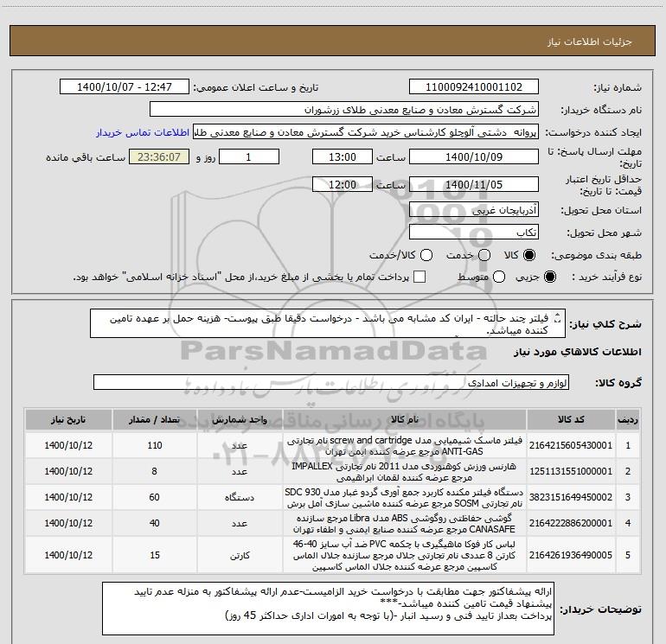Click the ردیف column header
The image size is (666, 644).
tap(628, 419)
